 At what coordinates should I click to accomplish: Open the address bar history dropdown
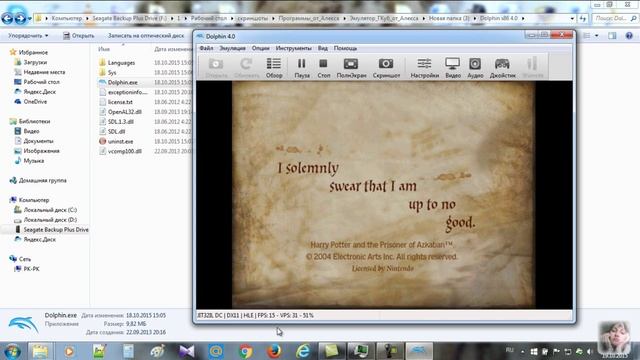[x=572, y=18]
